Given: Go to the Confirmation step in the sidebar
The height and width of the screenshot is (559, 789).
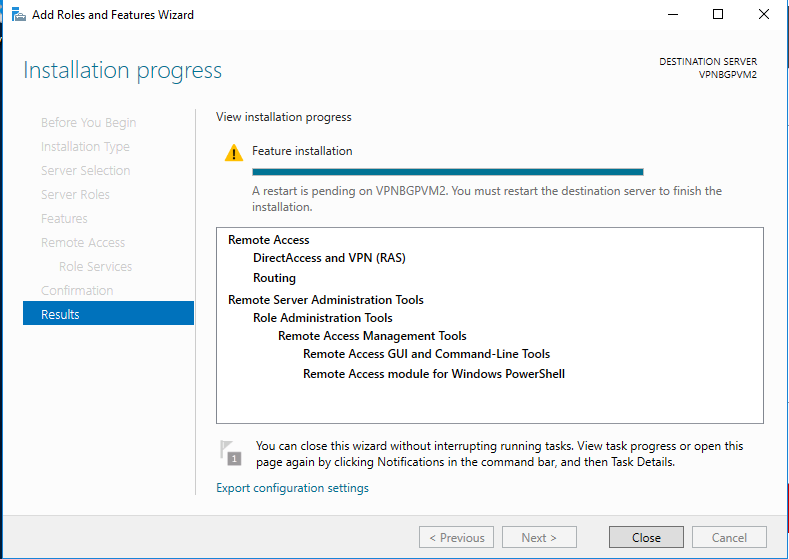Looking at the screenshot, I should tap(77, 290).
